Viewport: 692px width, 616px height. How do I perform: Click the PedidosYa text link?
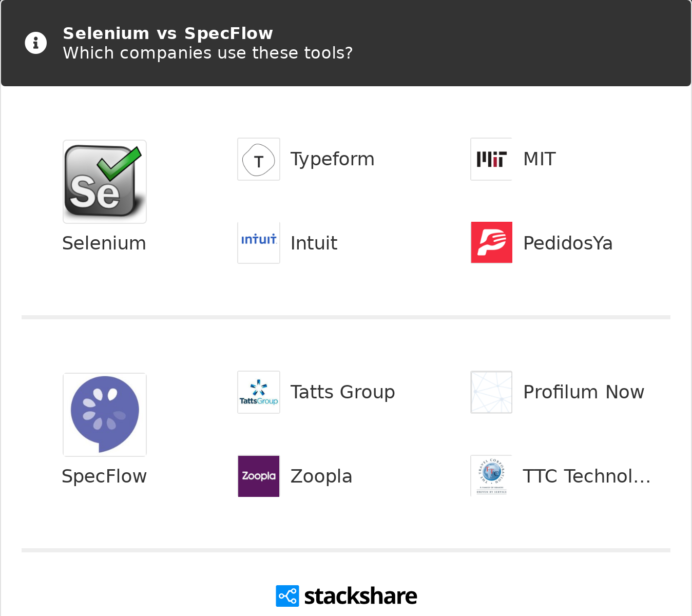[568, 243]
